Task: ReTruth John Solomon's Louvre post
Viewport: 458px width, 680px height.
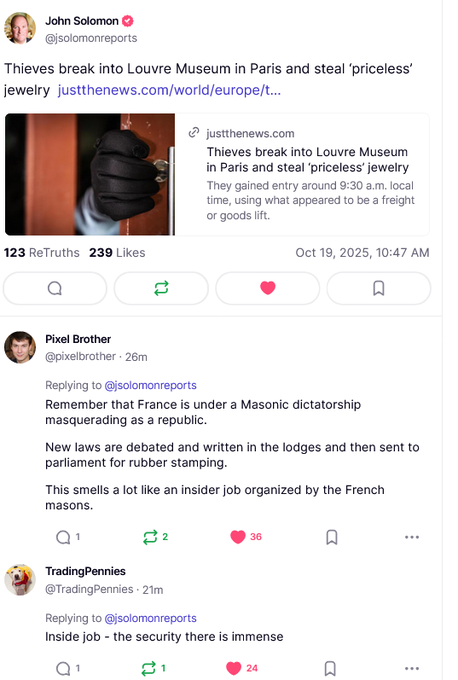Action: click(x=161, y=288)
